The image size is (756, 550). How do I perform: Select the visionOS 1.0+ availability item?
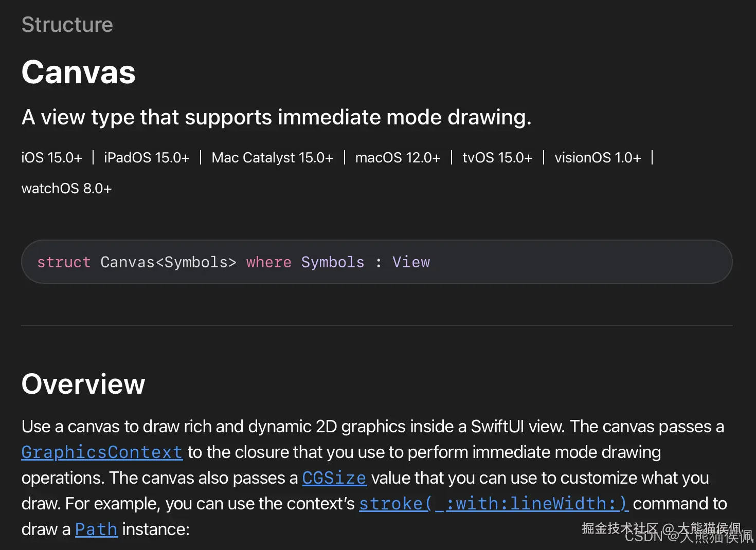pyautogui.click(x=598, y=157)
